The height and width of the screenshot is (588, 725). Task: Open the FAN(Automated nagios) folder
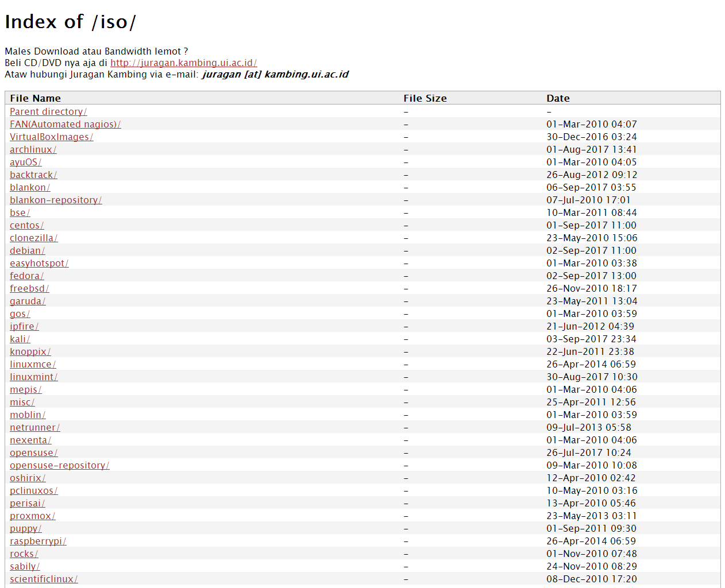coord(65,124)
